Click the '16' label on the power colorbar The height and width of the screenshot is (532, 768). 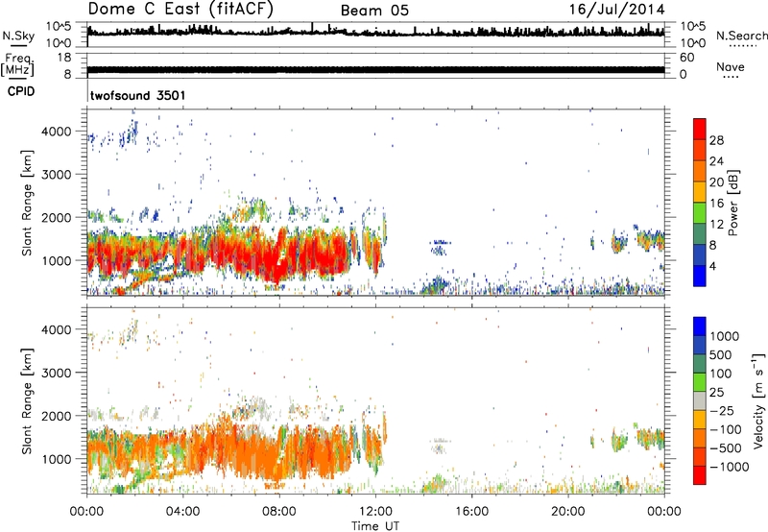click(716, 204)
